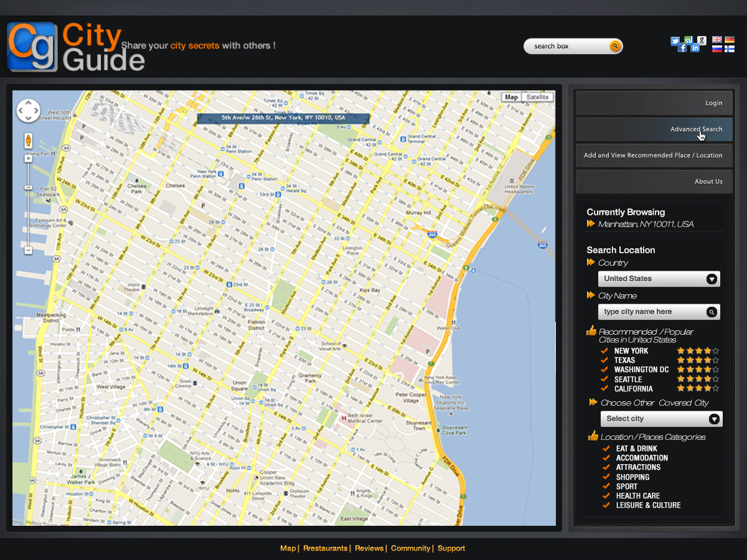Switch language using the German flag
747x560 pixels.
pos(730,40)
